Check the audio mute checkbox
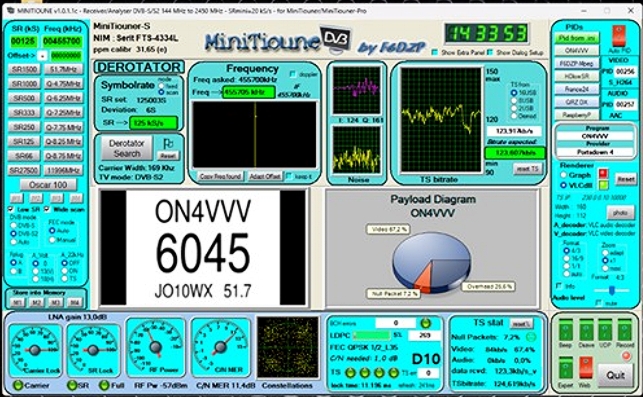 pyautogui.click(x=599, y=303)
